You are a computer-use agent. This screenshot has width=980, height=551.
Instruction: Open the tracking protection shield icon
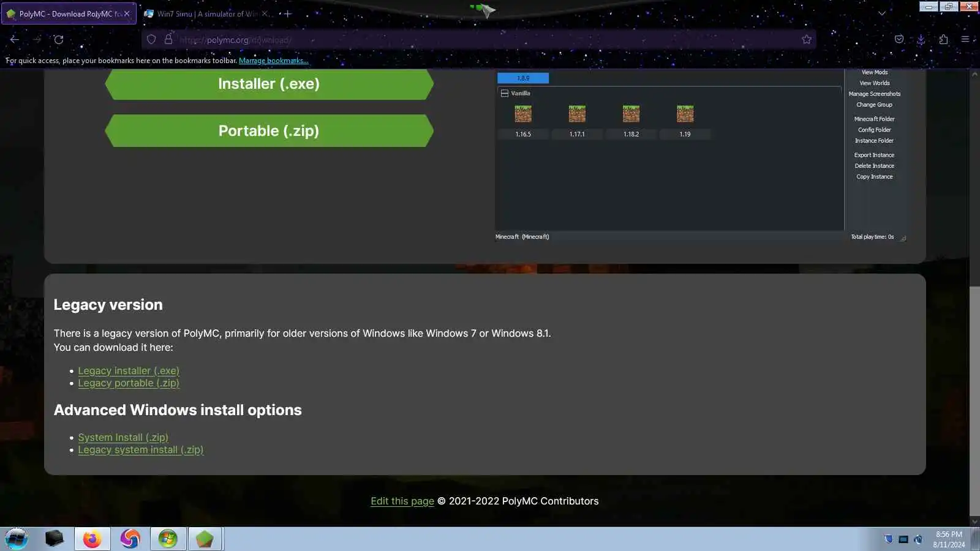151,39
